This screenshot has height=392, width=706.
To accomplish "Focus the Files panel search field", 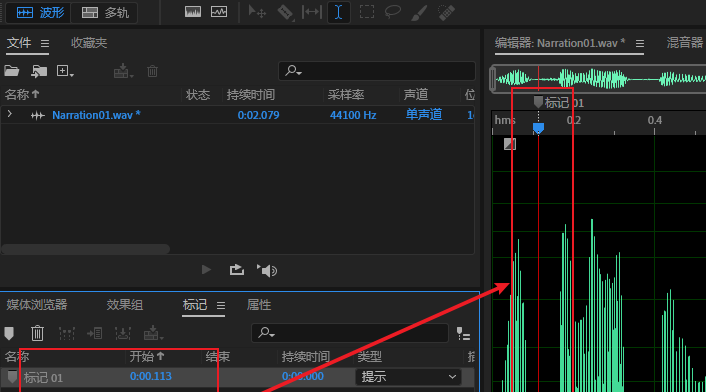I will [x=377, y=71].
